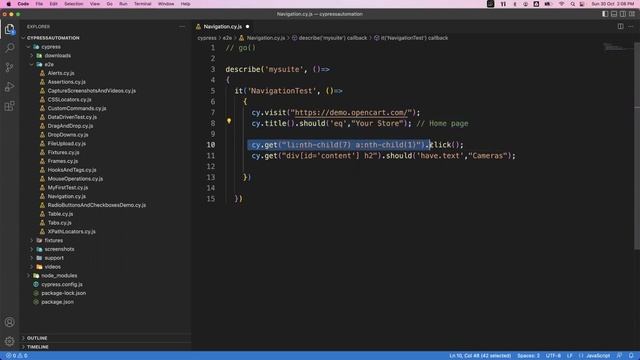Open the Selection menu
Viewport: 640px width, 360px height.
point(74,4)
